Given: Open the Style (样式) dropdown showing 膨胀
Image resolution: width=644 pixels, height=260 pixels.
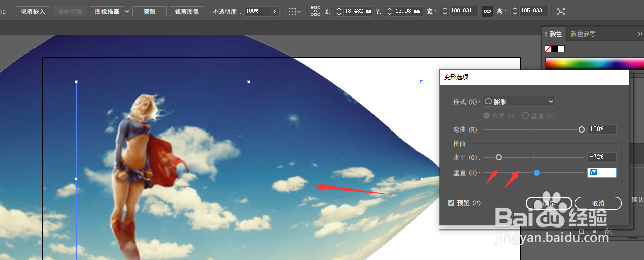Looking at the screenshot, I should (x=519, y=102).
